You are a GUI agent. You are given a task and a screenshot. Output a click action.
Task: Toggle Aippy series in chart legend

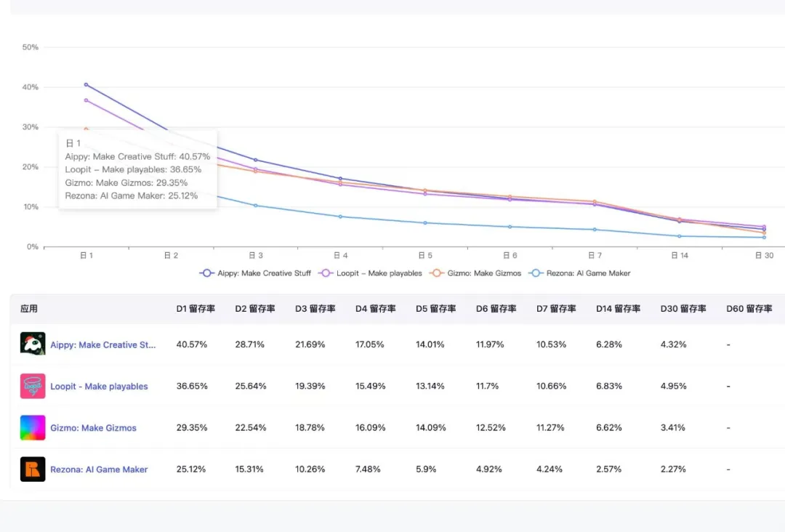(255, 273)
